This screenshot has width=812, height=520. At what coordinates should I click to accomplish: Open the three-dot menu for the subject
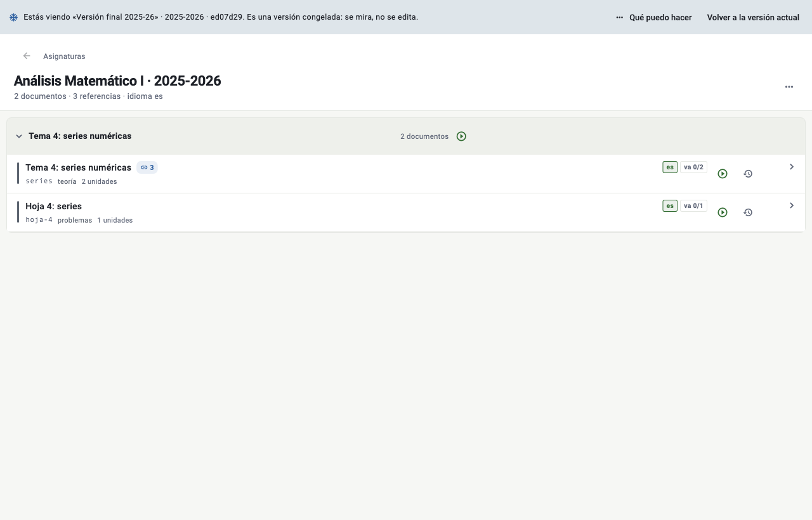[789, 87]
